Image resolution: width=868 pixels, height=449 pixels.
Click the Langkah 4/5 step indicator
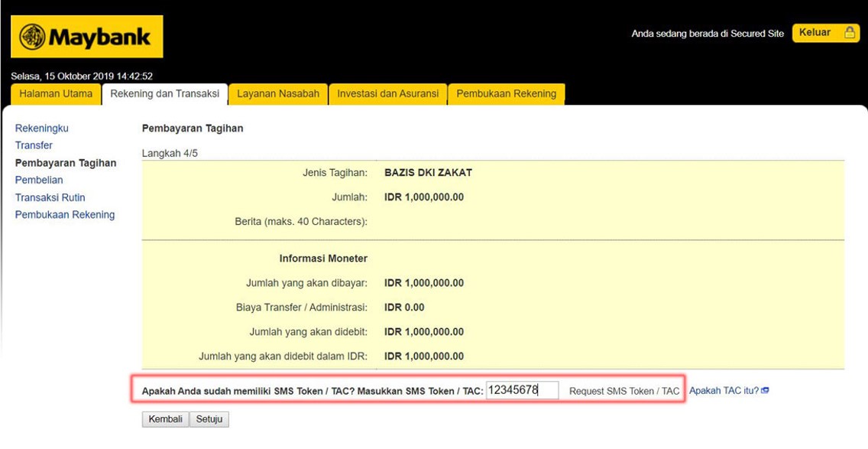click(170, 153)
